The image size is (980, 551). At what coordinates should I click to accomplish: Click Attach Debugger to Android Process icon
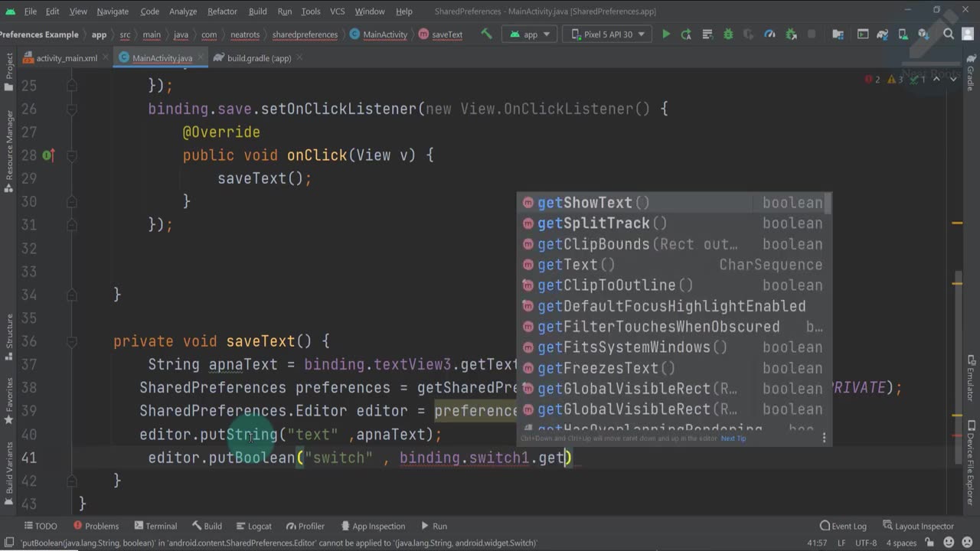tap(791, 34)
